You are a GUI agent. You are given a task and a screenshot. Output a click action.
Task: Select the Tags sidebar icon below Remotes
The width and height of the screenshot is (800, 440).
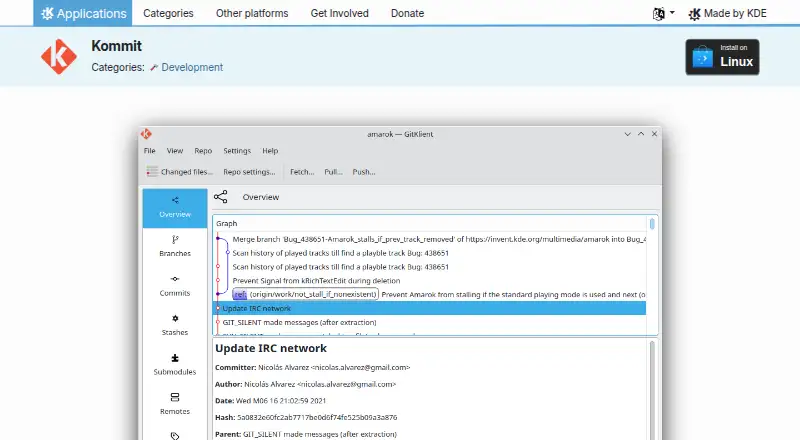coord(175,435)
